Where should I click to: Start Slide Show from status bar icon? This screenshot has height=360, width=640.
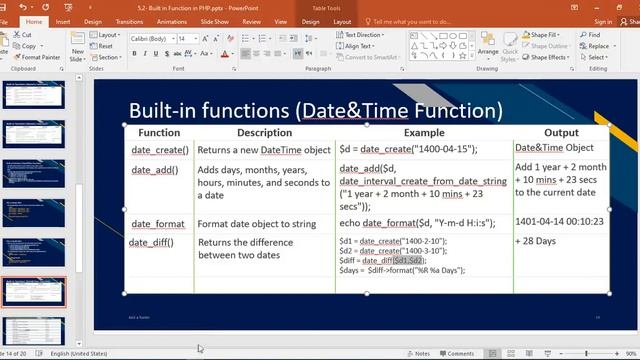(547, 353)
